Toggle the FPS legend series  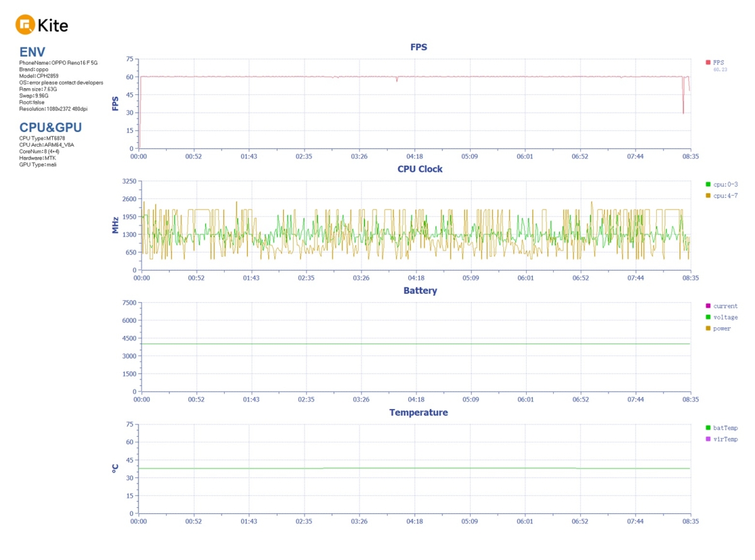coord(715,62)
